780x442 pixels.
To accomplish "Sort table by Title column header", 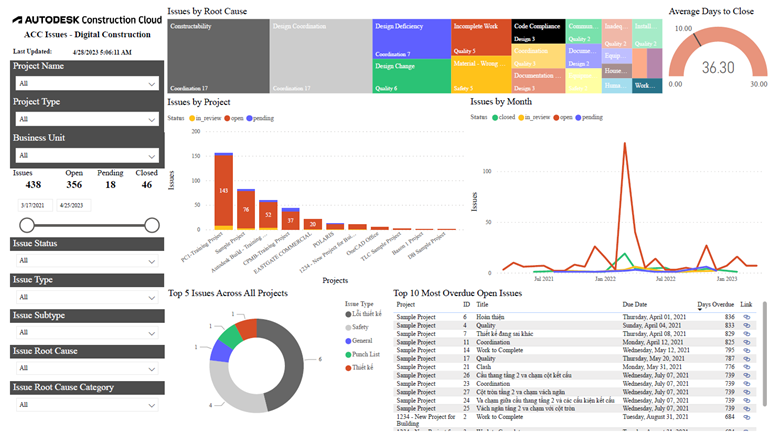I will click(482, 305).
